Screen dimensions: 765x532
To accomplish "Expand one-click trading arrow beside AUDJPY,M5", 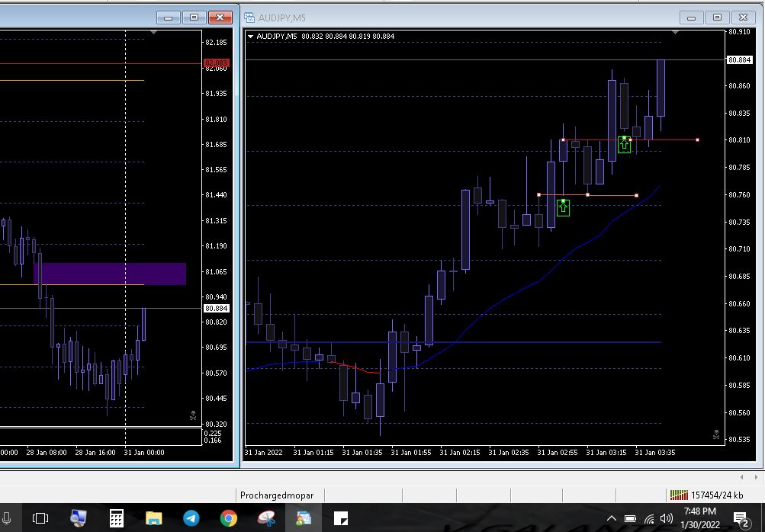I will [251, 36].
